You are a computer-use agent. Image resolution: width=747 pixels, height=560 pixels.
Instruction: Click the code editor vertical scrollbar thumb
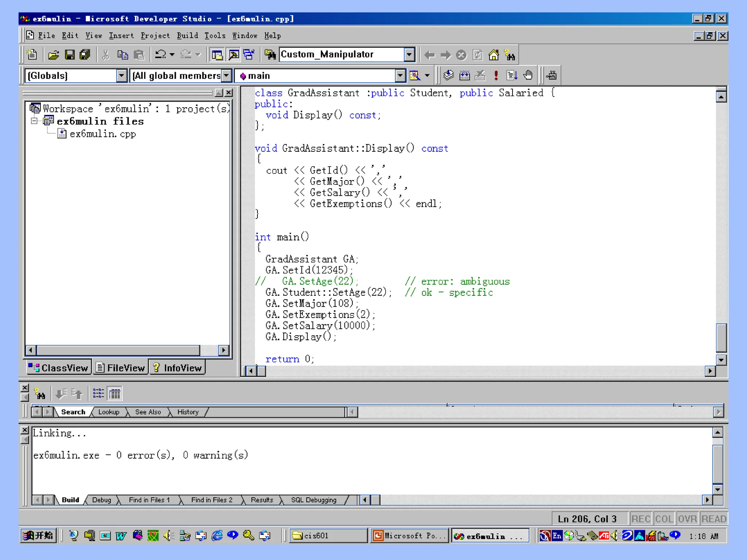(721, 338)
